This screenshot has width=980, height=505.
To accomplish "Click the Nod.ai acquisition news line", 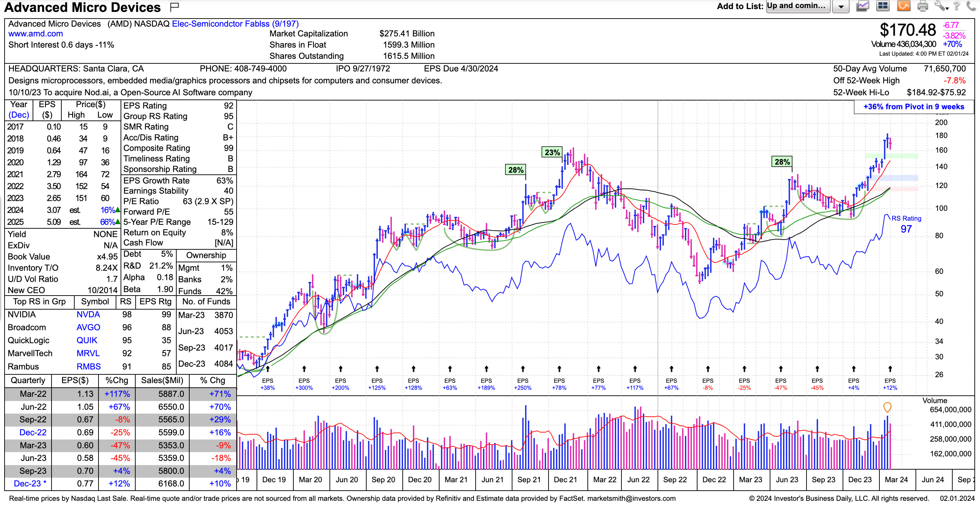I will tap(130, 92).
